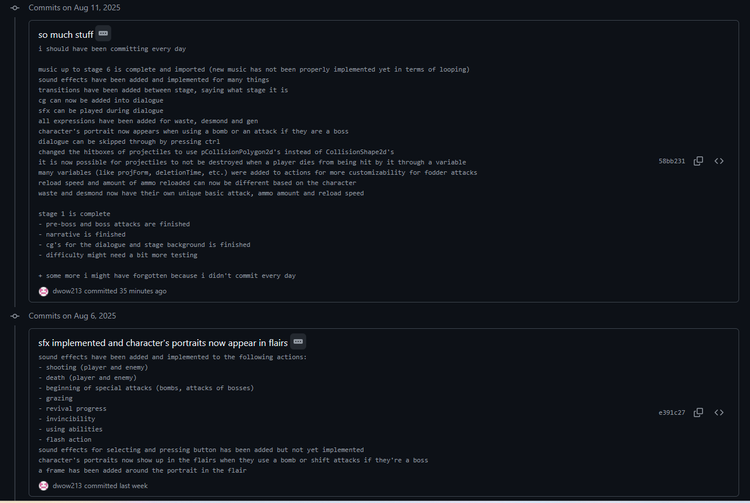Browse repository at commit 58bb231

719,161
